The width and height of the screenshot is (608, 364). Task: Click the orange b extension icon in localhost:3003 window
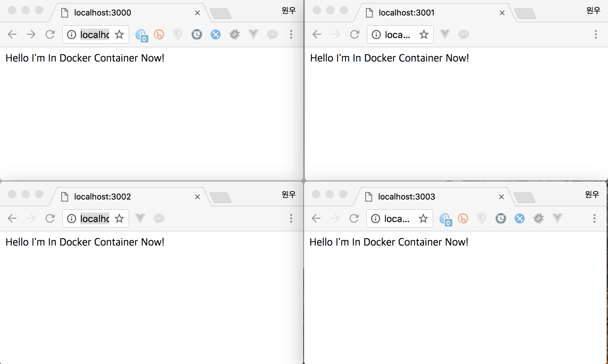pyautogui.click(x=463, y=218)
